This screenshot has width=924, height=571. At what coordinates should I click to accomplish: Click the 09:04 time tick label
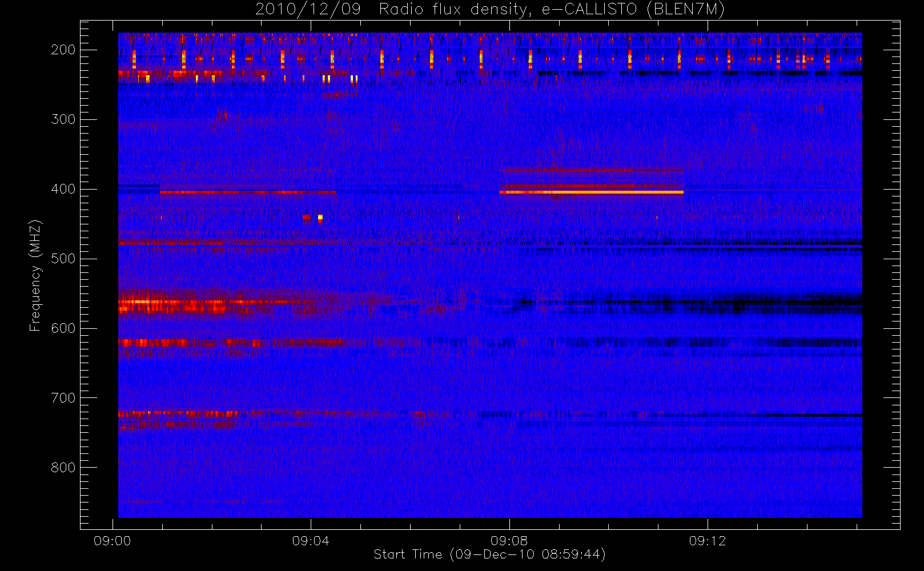[311, 541]
